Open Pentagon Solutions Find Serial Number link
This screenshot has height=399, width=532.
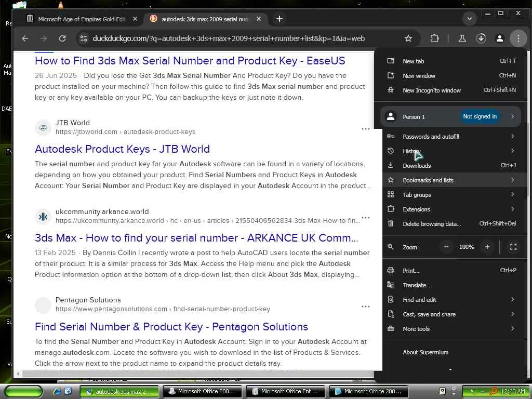click(x=171, y=327)
